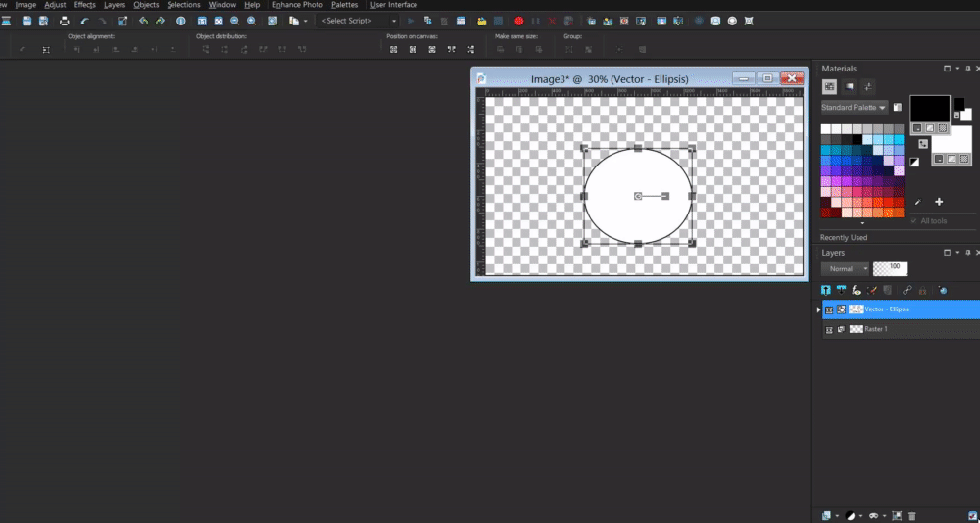Open the Selections menu
Screen dimensions: 980x523
click(x=183, y=5)
